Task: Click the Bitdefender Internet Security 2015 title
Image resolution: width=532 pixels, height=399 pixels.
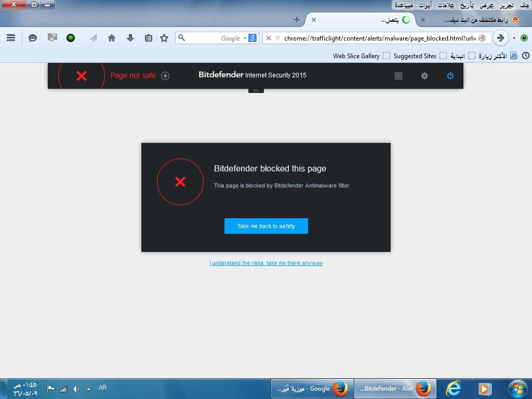Action: point(252,75)
